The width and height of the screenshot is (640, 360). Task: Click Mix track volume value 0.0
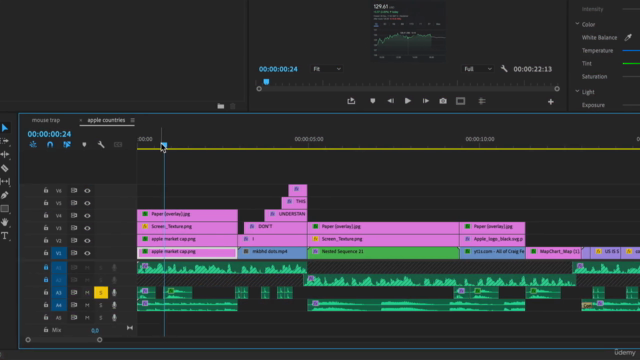(x=95, y=330)
